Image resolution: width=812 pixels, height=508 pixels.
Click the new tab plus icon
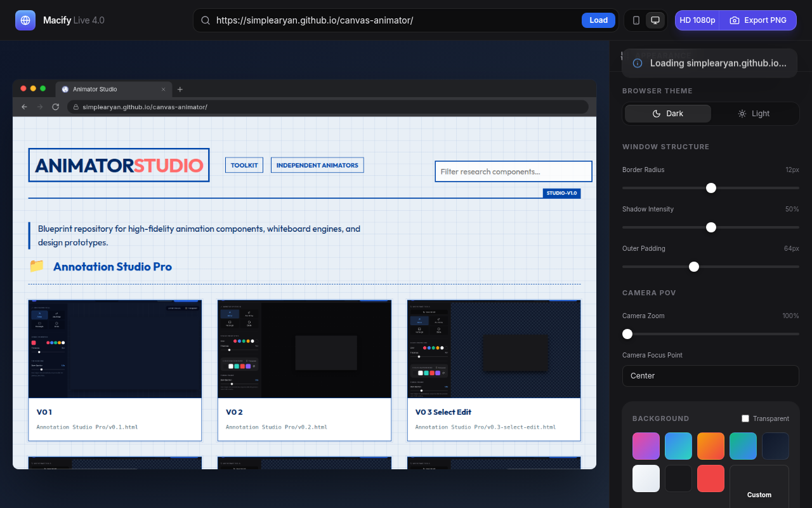tap(180, 90)
